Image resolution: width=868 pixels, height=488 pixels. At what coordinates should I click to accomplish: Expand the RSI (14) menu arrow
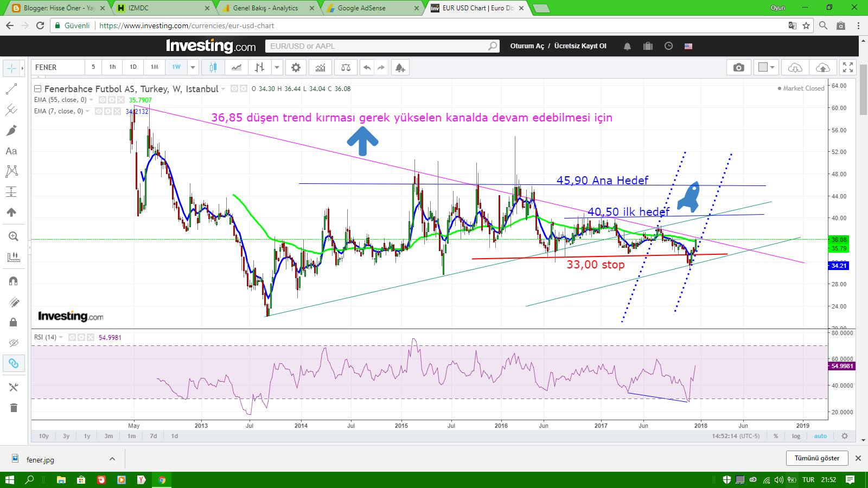tap(61, 337)
